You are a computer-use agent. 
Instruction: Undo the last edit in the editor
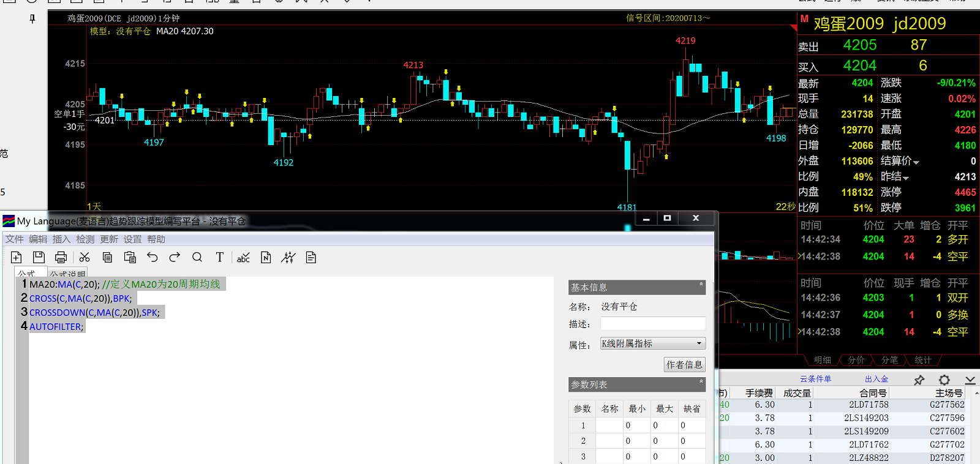[x=153, y=258]
